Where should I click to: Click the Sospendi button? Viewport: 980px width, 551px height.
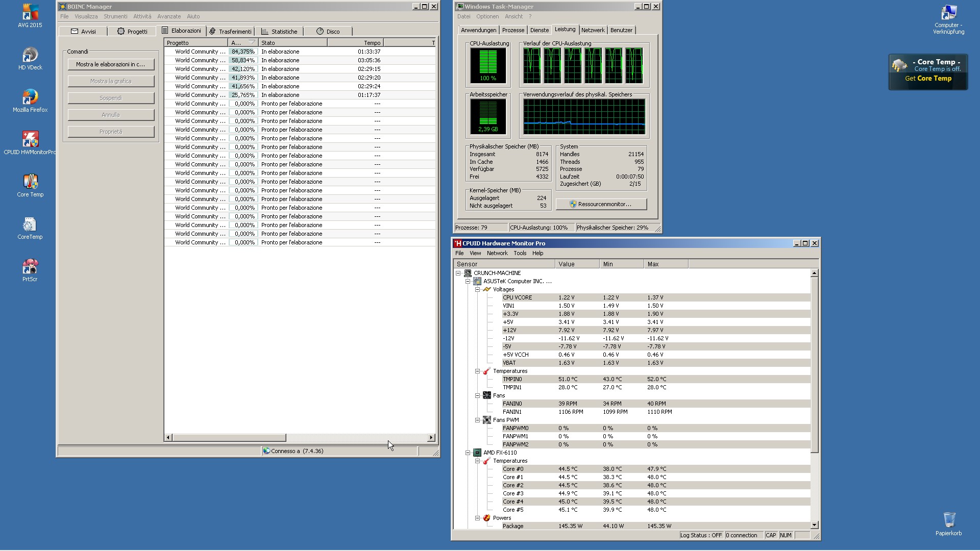pyautogui.click(x=111, y=98)
